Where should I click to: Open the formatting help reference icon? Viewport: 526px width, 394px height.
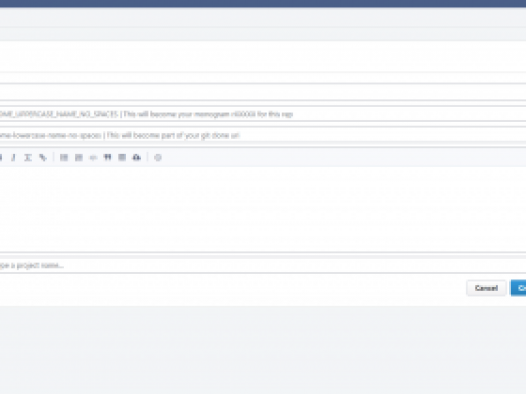click(158, 157)
